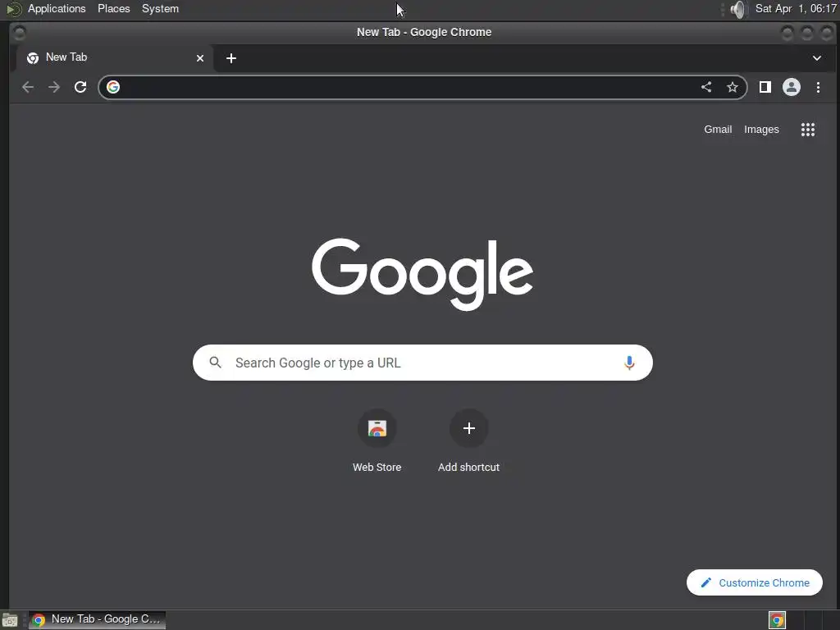Screen dimensions: 840x630
Task: Go back using the browser back arrow
Action: [28, 87]
